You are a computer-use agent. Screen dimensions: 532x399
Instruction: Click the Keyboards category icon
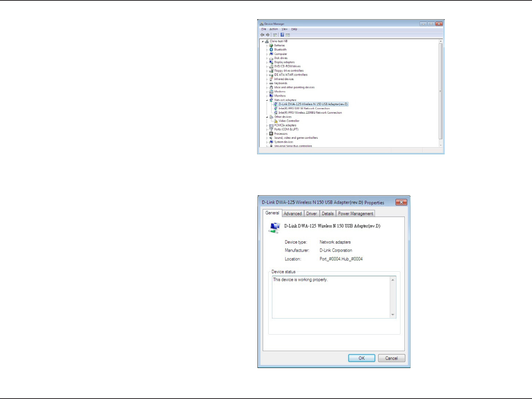point(271,83)
